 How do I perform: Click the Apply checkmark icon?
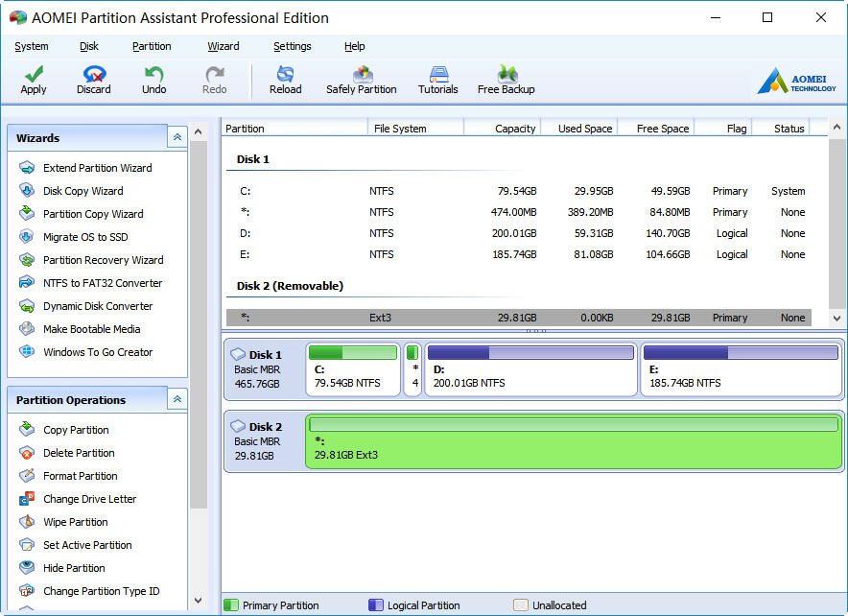[34, 74]
